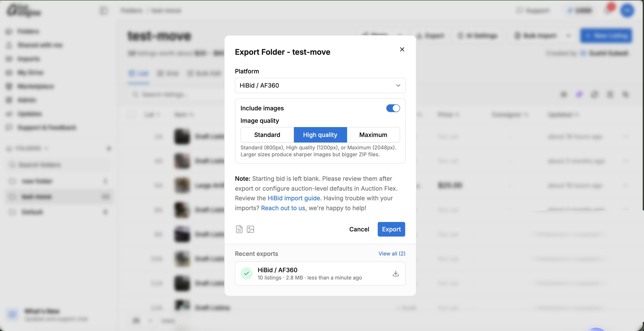This screenshot has height=331, width=644.
Task: Select Standard image quality
Action: 267,135
